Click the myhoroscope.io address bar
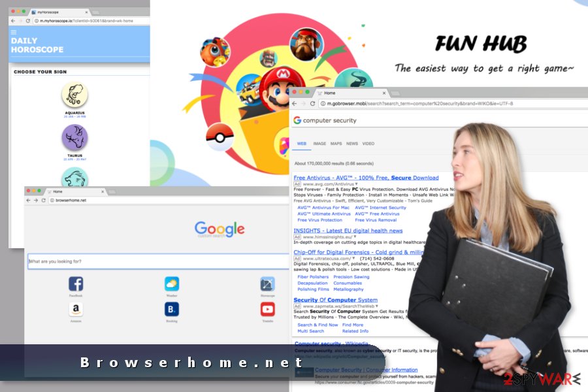 coord(92,21)
